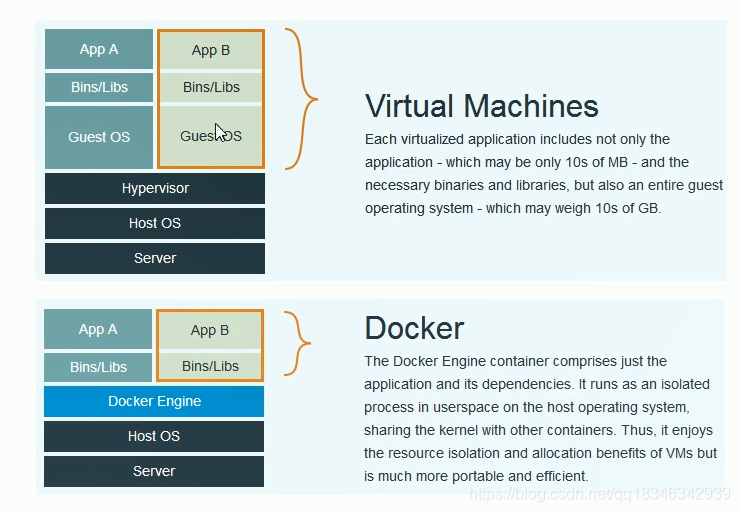Select Bins/Libs under App B in Docker diagram
Image resolution: width=740 pixels, height=512 pixels.
[x=210, y=366]
